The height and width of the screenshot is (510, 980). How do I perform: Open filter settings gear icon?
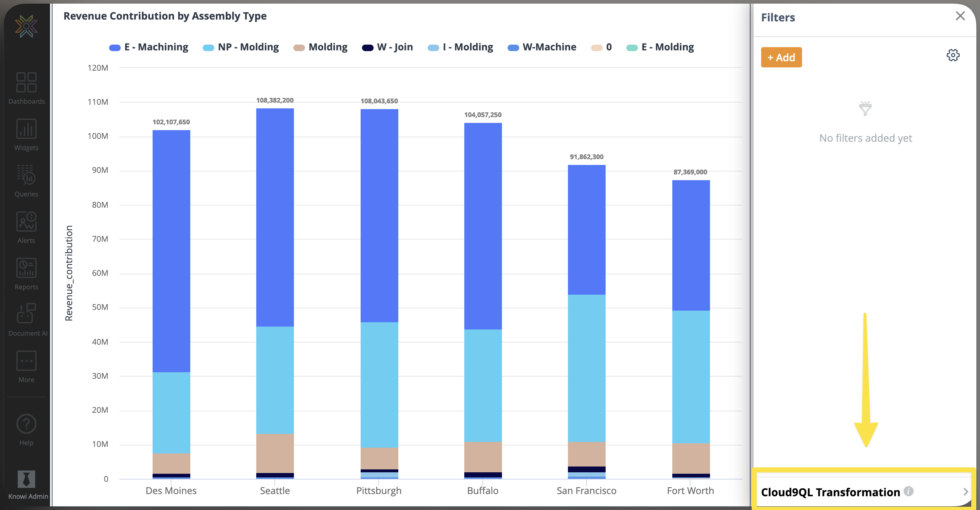coord(953,55)
